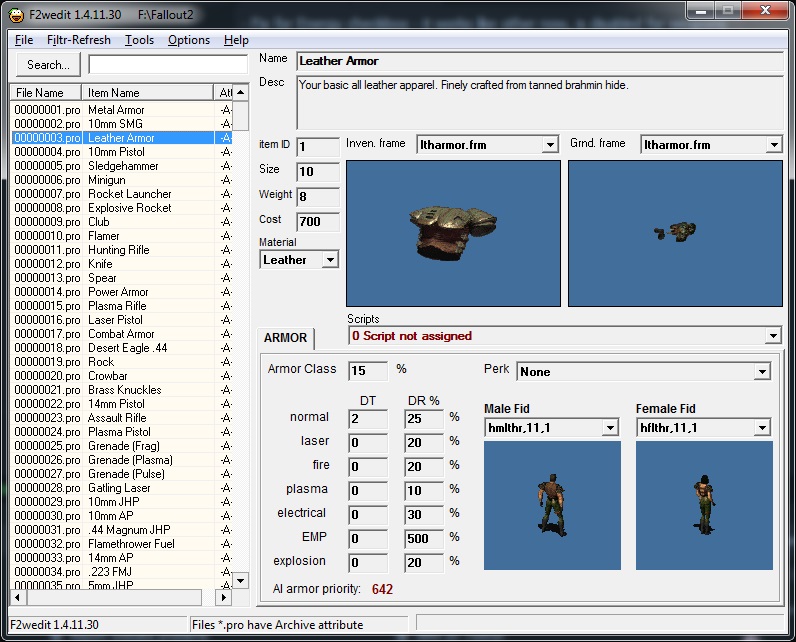Image resolution: width=796 pixels, height=642 pixels.
Task: Click the normal DT field
Action: tap(368, 419)
